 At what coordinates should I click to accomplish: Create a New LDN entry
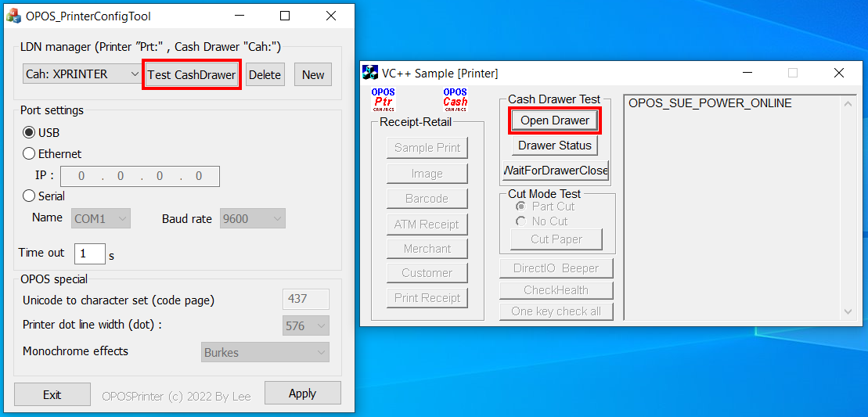313,75
